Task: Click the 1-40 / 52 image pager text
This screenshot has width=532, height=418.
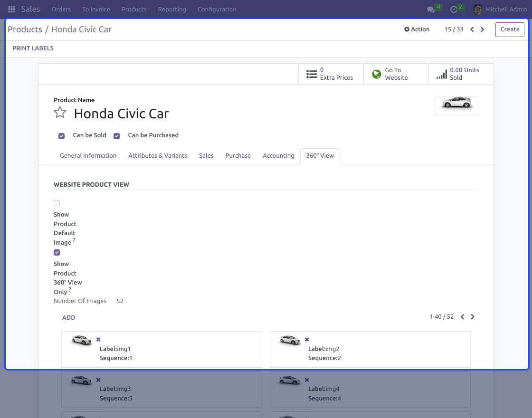Action: click(x=441, y=317)
